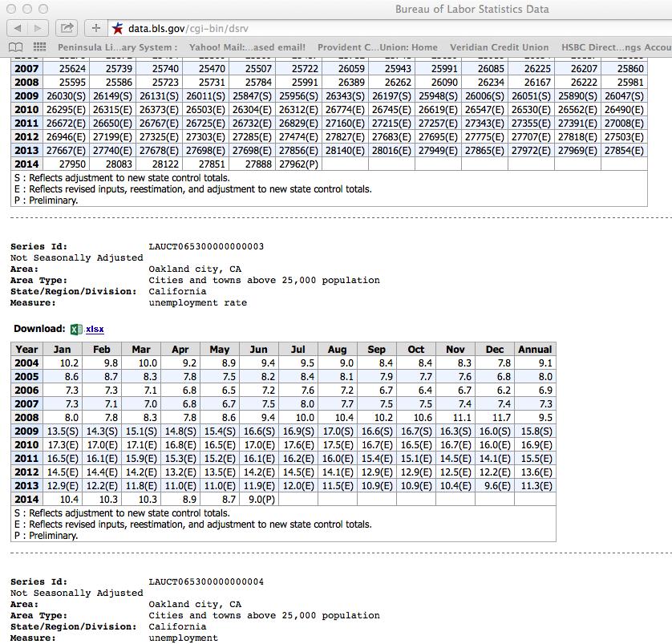Viewport: 672px width, 644px height.
Task: Click the Annual column header in rate table
Action: coord(535,349)
